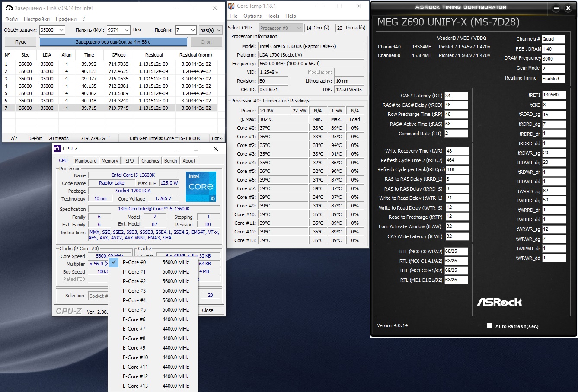
Task: Click the Residual (norm) column header
Action: click(196, 55)
